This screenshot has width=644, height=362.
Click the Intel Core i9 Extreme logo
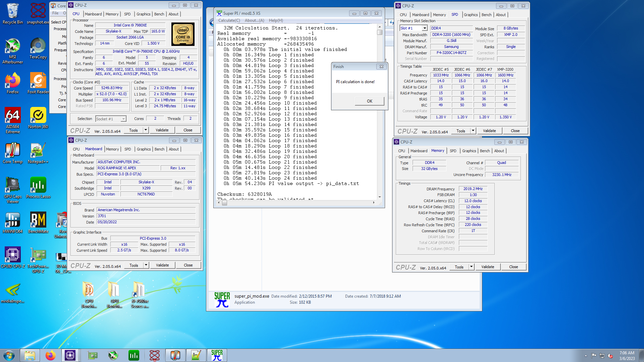tap(183, 34)
